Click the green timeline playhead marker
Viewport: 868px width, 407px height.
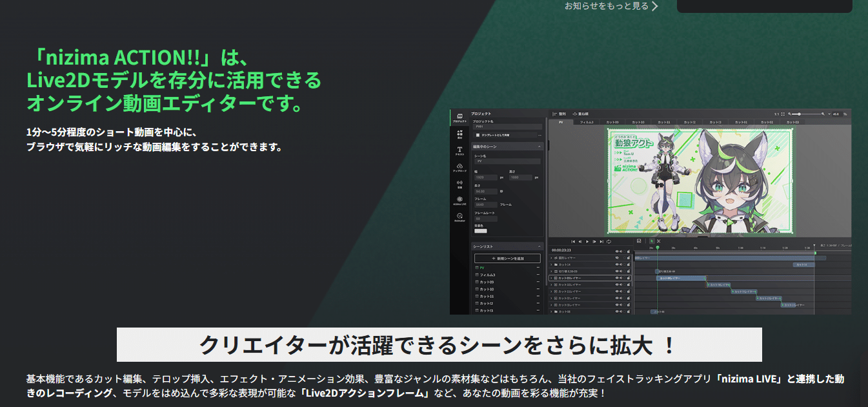pos(658,247)
